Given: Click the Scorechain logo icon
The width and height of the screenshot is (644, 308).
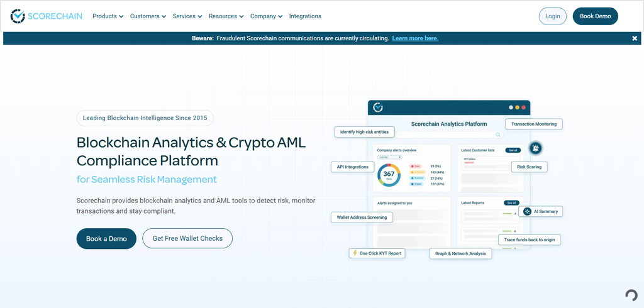Looking at the screenshot, I should click(18, 16).
